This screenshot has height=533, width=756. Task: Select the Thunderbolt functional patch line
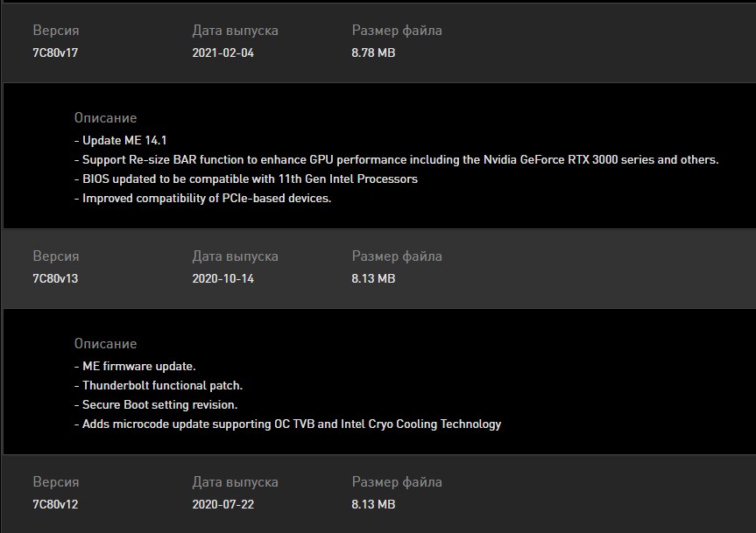click(x=158, y=385)
